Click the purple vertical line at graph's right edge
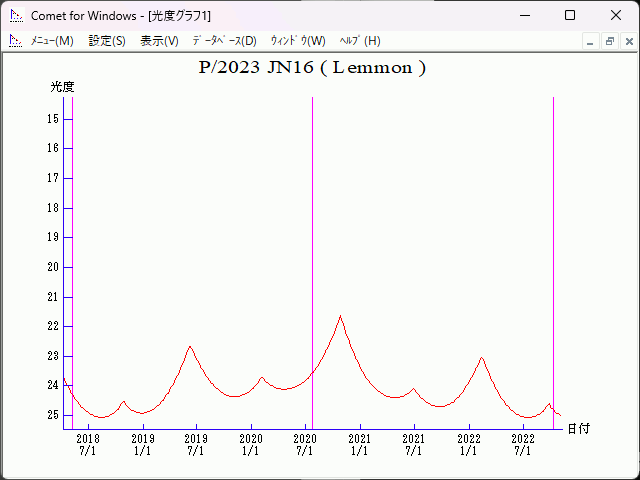Screen dimensions: 640x480 (x=553, y=250)
